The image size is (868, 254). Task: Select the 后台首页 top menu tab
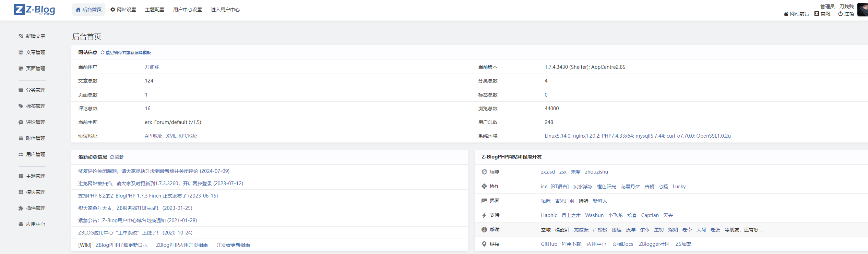[88, 10]
